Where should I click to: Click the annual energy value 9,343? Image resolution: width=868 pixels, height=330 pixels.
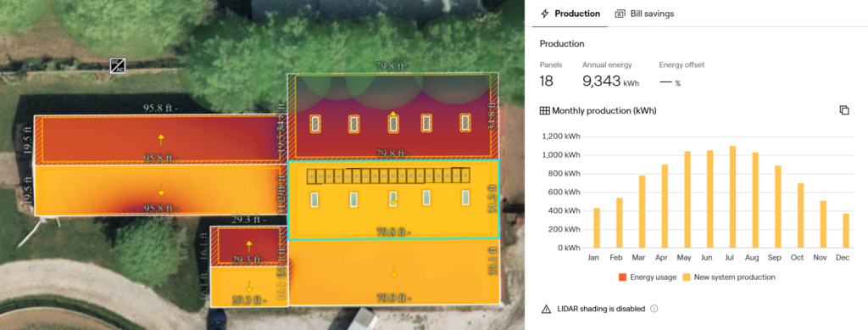(x=602, y=81)
